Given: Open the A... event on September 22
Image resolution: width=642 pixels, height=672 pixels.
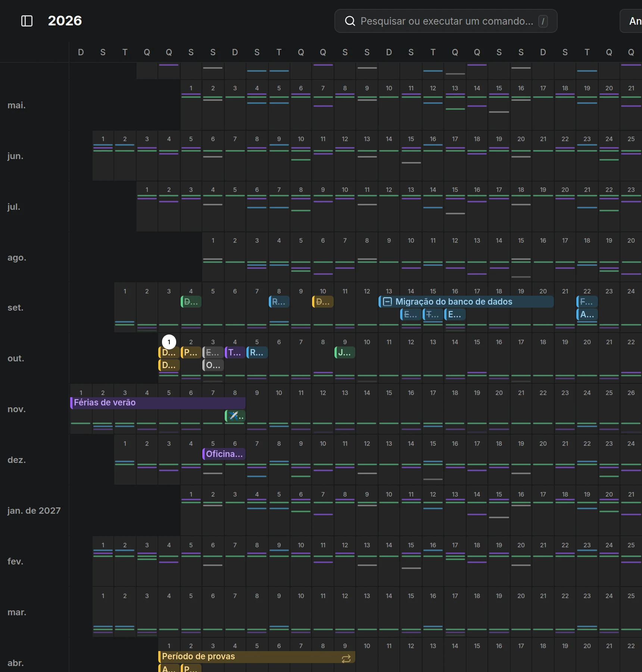Looking at the screenshot, I should click(x=587, y=314).
